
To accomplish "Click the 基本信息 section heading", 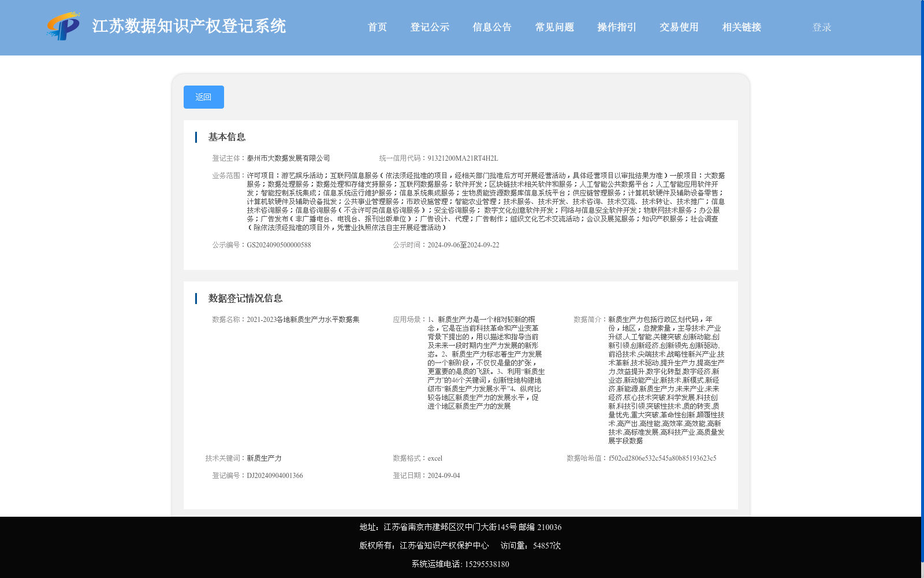I will click(227, 137).
